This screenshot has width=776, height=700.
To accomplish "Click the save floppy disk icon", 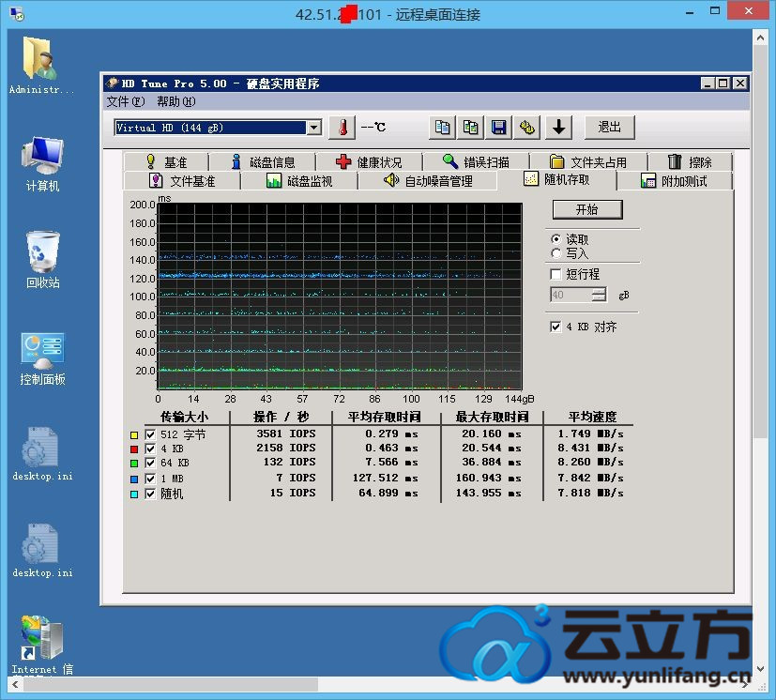I will [x=499, y=128].
